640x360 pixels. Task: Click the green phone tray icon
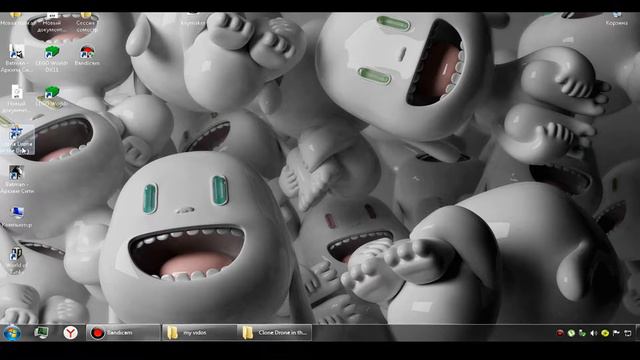(571, 333)
